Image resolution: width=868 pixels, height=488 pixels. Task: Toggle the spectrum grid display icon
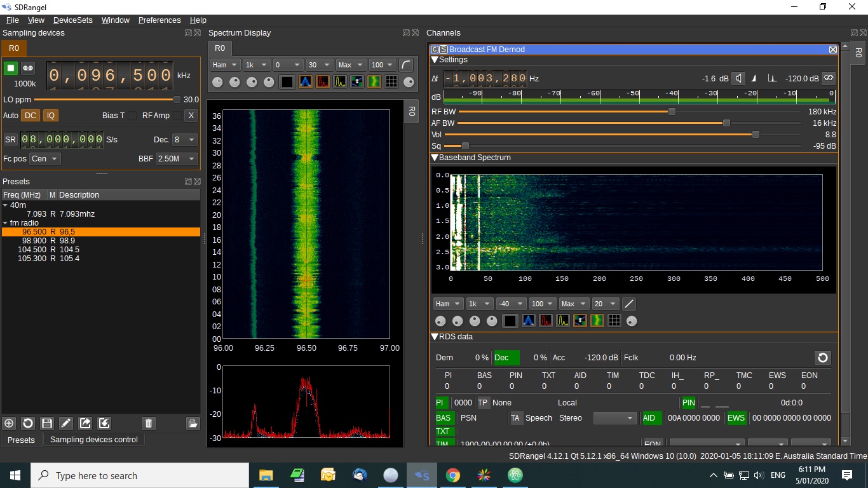[391, 82]
